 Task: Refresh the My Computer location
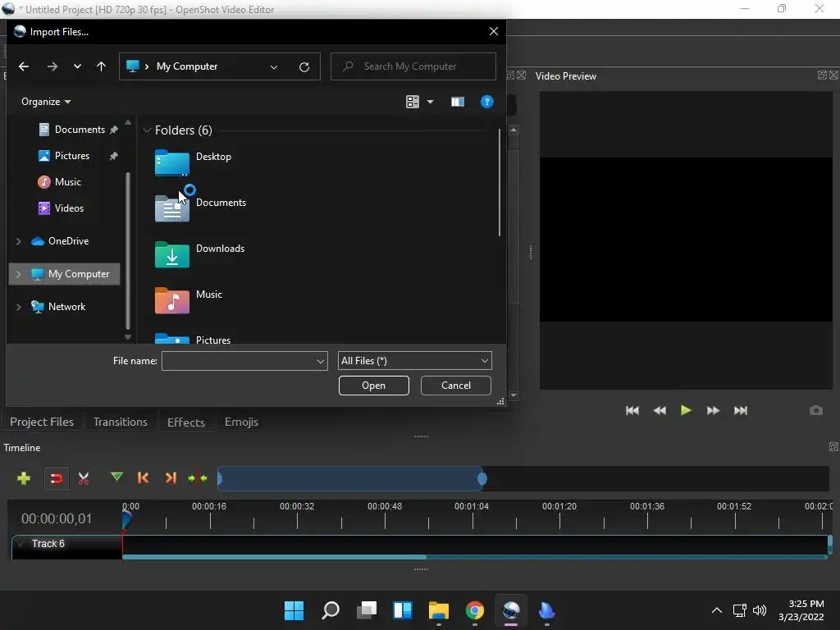tap(304, 67)
